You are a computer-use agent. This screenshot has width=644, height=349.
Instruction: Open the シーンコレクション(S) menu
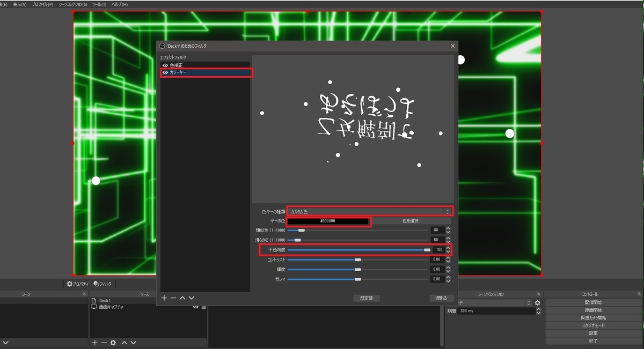point(73,4)
